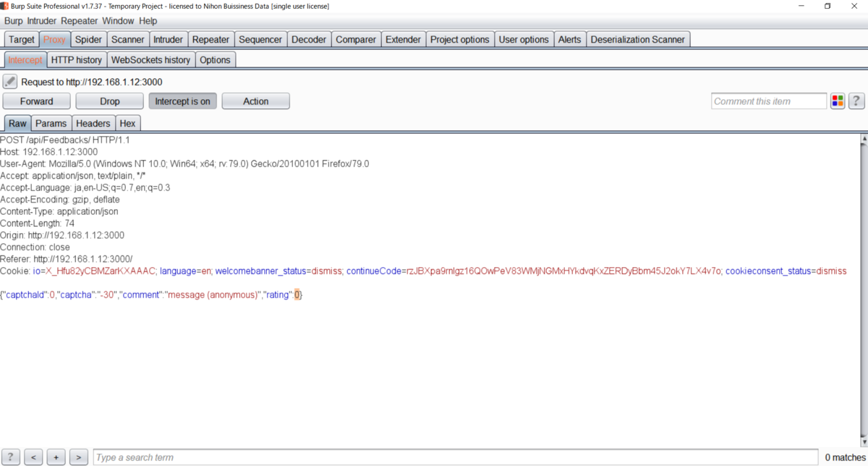Screen dimensions: 868x466
Task: Click the Accept-Encoding: gzip, deflate line
Action: [x=60, y=200]
